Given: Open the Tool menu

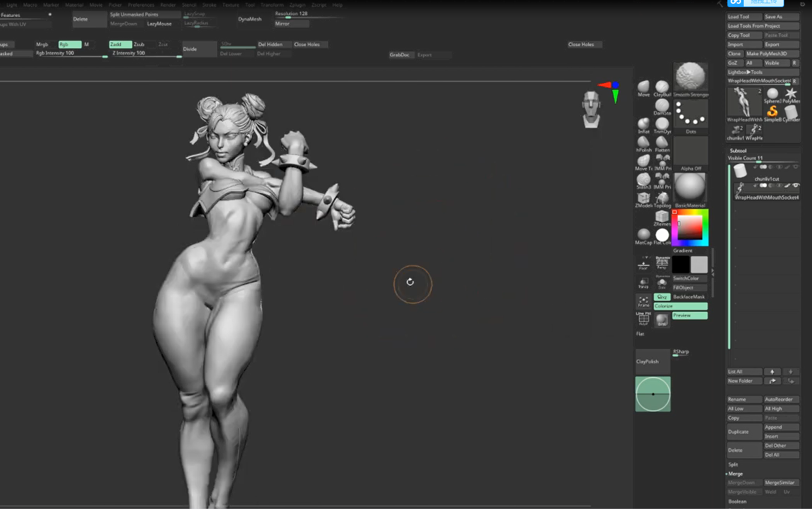Looking at the screenshot, I should (250, 5).
